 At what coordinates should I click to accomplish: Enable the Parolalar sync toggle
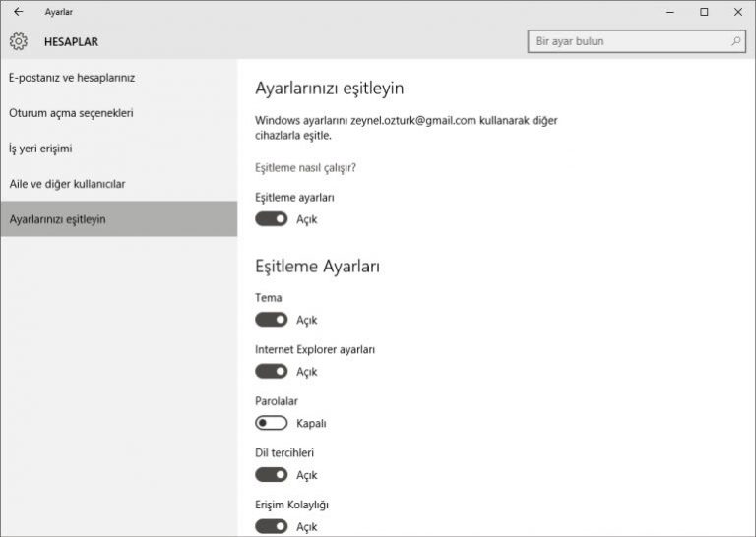point(271,423)
